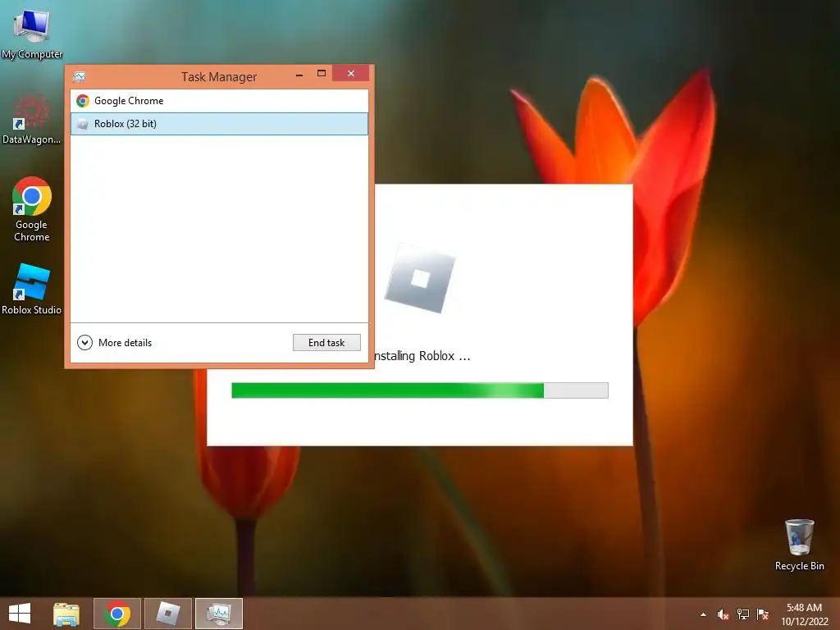Click the Roblox installer progress bar
The width and height of the screenshot is (840, 630).
click(x=419, y=390)
